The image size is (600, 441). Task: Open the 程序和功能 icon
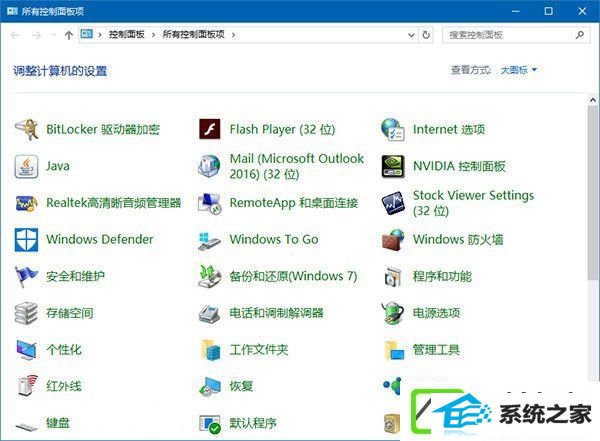point(393,276)
